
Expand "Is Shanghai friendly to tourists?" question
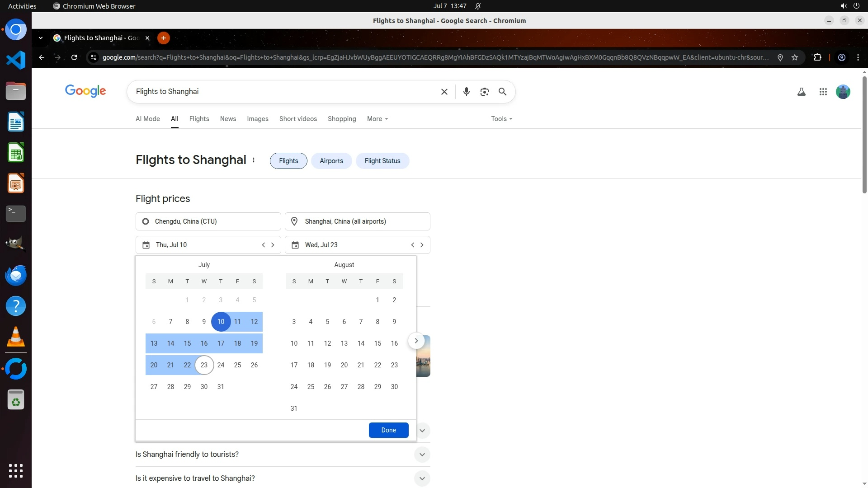click(x=422, y=454)
